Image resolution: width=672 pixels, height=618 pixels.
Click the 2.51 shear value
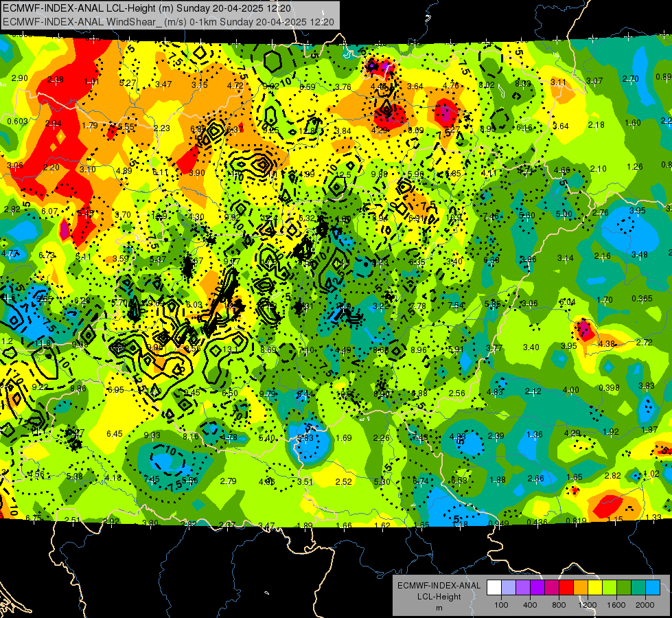73,520
